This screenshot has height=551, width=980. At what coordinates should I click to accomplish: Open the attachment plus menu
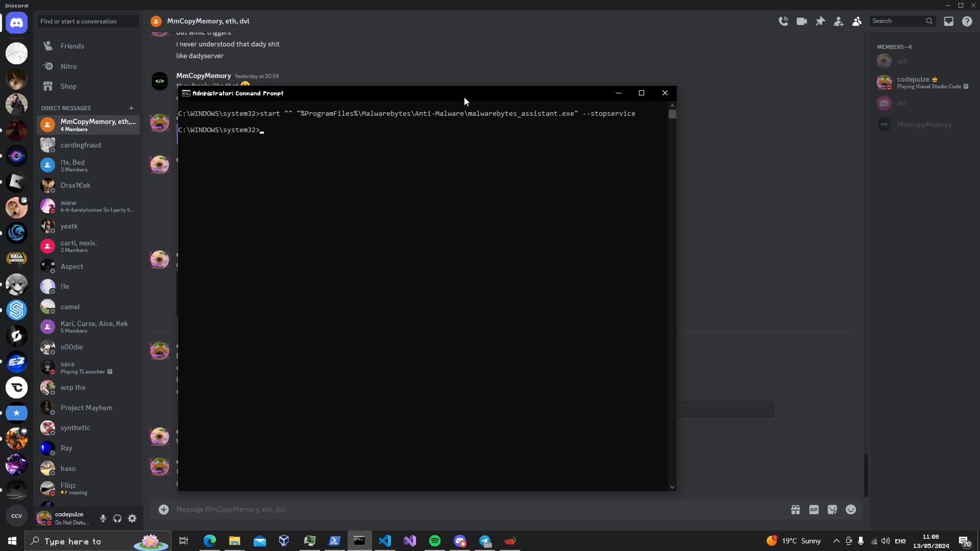coord(163,510)
